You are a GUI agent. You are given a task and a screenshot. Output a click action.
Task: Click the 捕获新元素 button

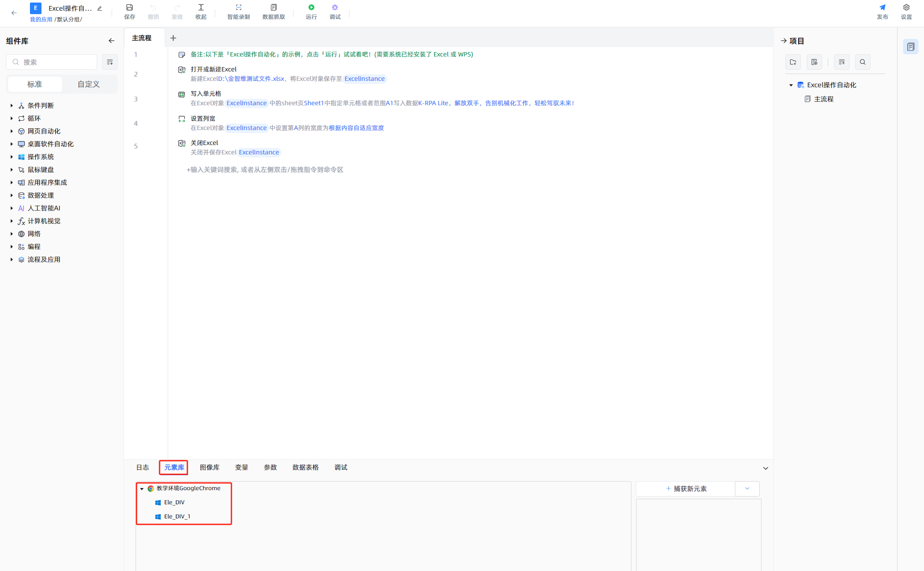pos(686,489)
